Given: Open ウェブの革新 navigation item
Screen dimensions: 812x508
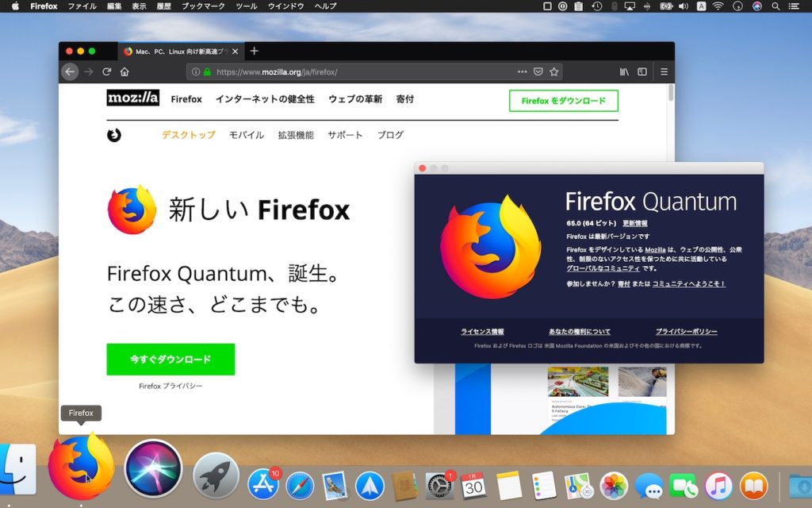Looking at the screenshot, I should 355,99.
